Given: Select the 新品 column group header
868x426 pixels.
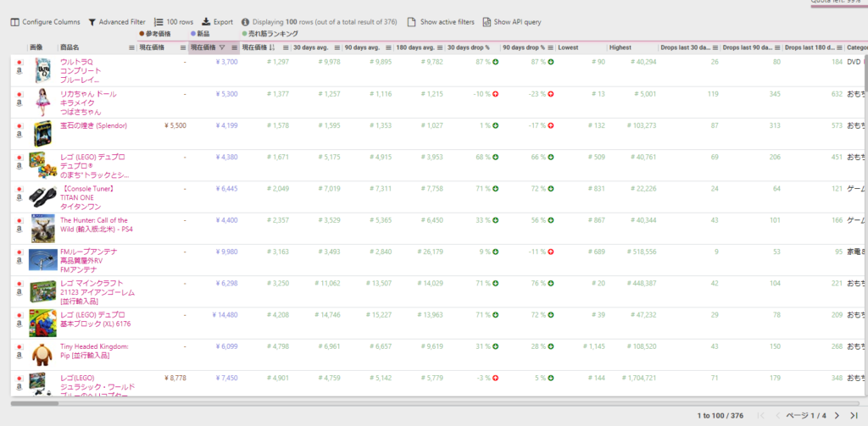Looking at the screenshot, I should (200, 35).
